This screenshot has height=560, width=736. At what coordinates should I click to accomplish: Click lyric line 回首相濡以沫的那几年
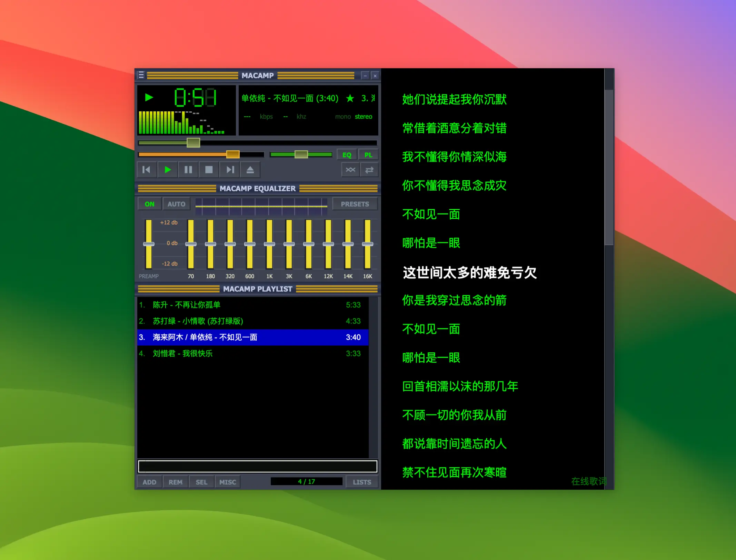[460, 386]
